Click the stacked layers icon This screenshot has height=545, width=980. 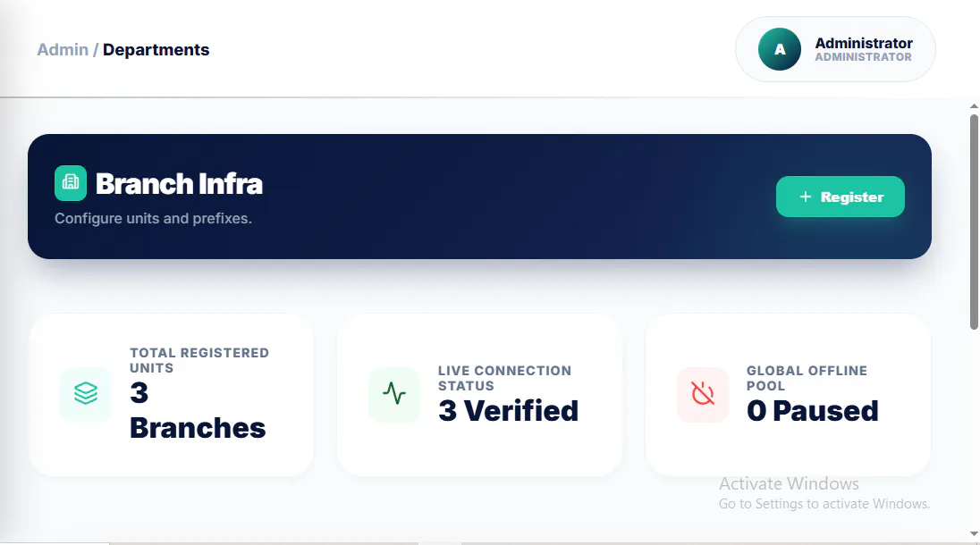point(86,393)
